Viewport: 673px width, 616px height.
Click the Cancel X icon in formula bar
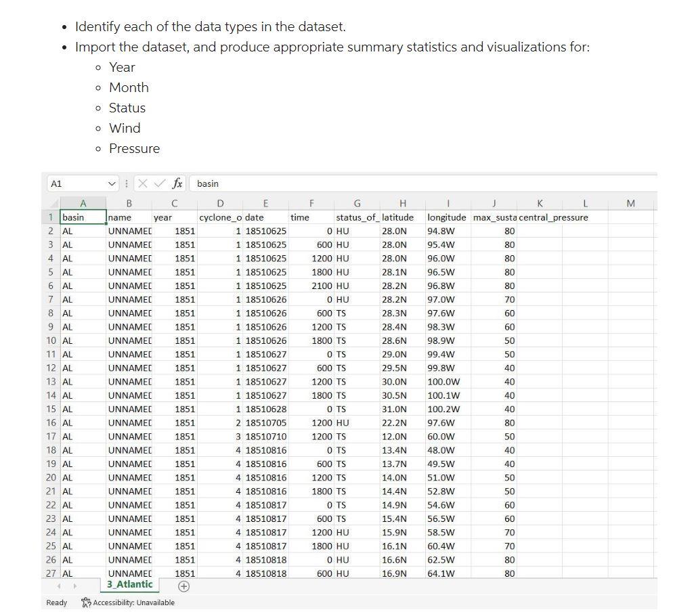tap(143, 183)
